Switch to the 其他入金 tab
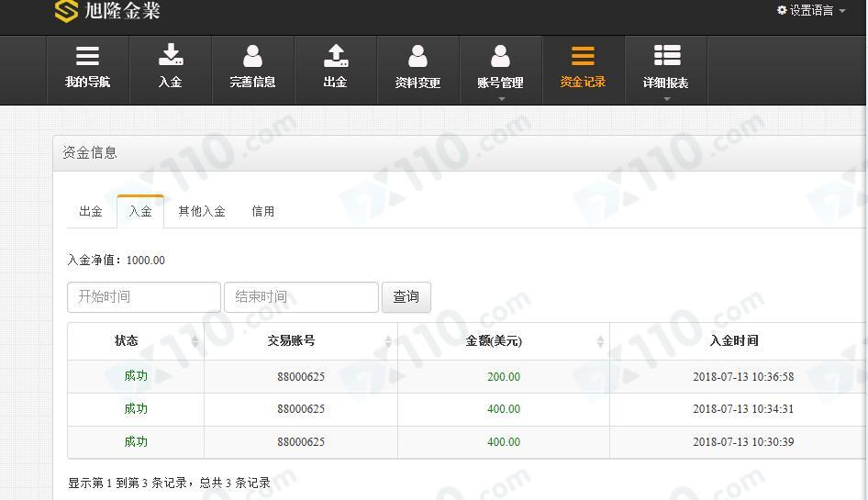Image resolution: width=868 pixels, height=500 pixels. click(x=202, y=212)
